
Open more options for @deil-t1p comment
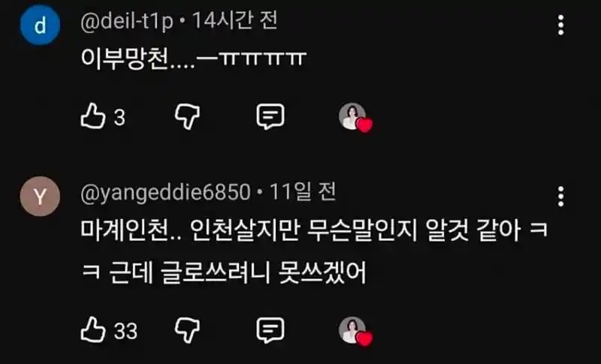(x=560, y=26)
